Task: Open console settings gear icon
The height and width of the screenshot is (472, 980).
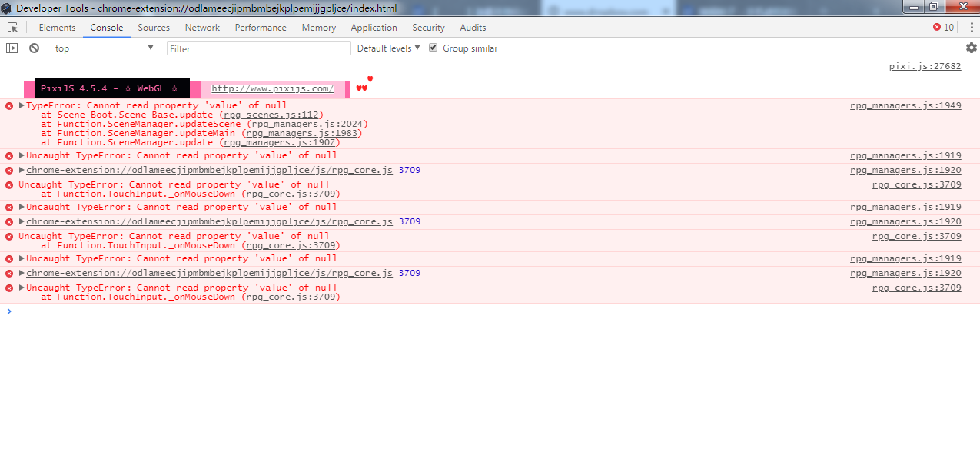Action: click(972, 48)
